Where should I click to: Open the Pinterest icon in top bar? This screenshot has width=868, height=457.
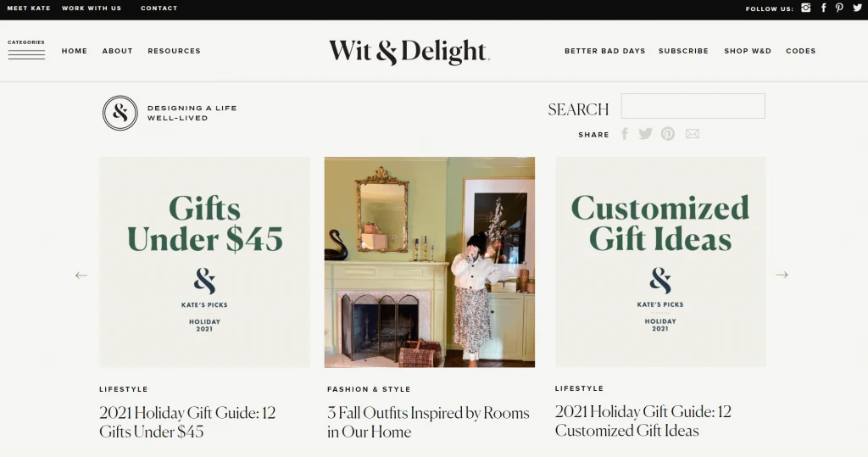click(x=840, y=8)
